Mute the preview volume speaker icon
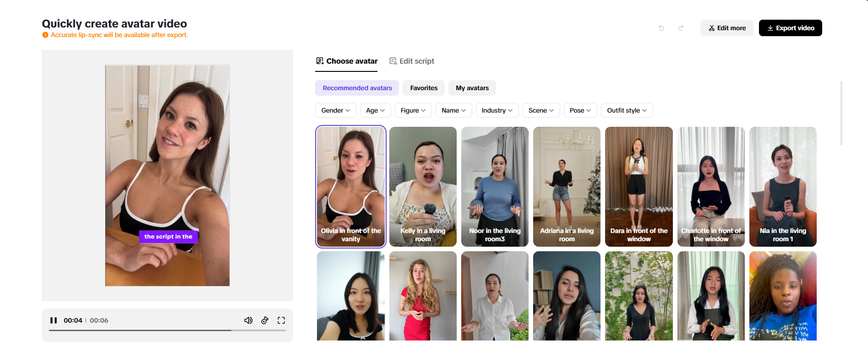Screen dimensions: 868x346 pos(248,320)
